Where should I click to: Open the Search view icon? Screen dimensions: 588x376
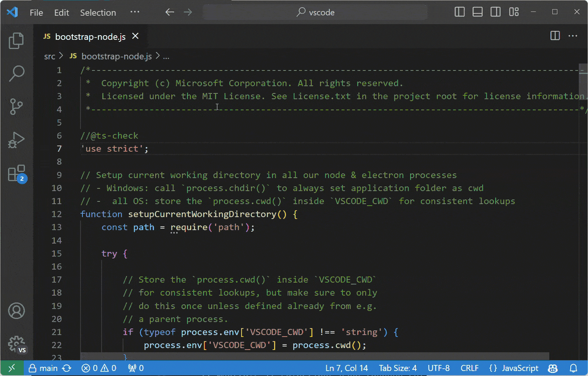click(16, 73)
